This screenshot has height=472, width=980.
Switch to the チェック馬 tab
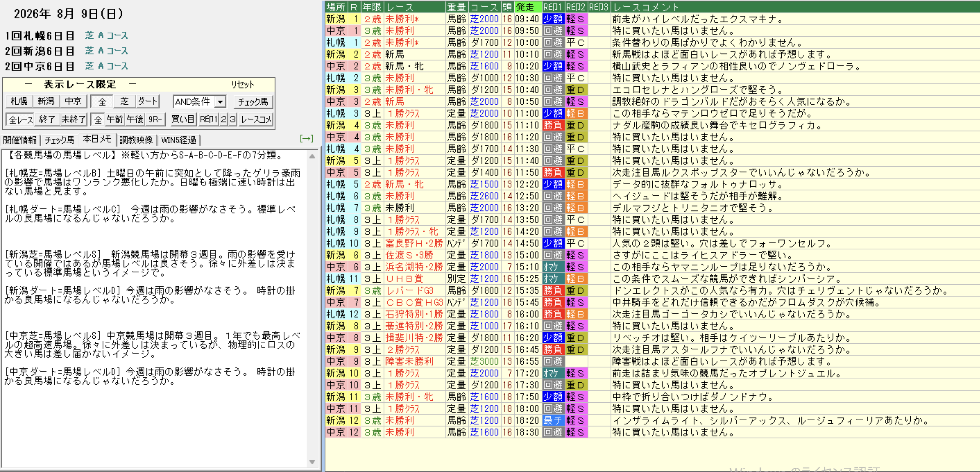(x=59, y=140)
